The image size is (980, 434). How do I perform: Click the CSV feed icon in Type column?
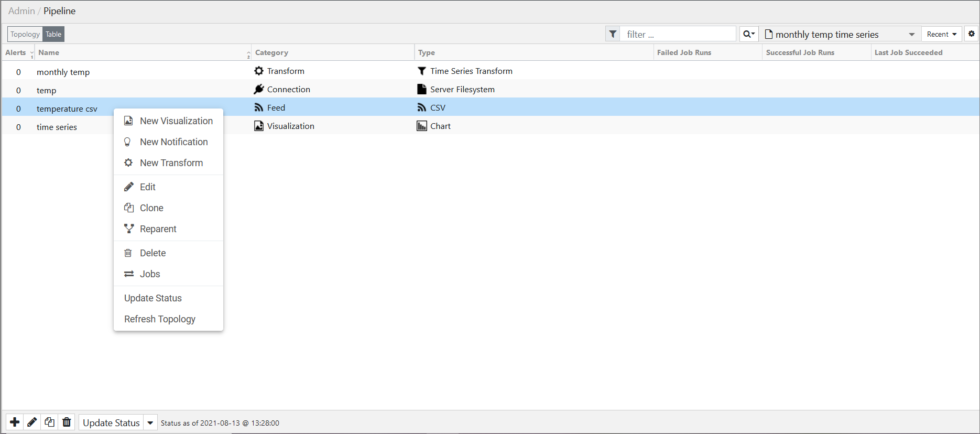pos(422,107)
